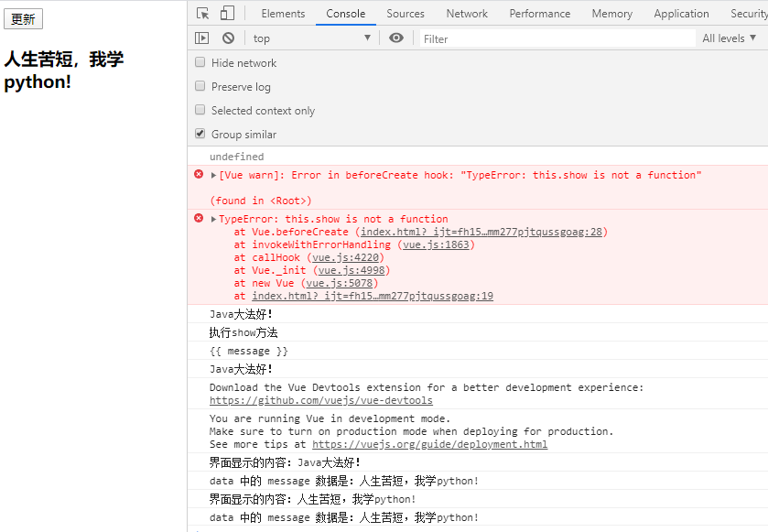Toggle the device toolbar icon
This screenshot has width=768, height=532.
pos(227,14)
